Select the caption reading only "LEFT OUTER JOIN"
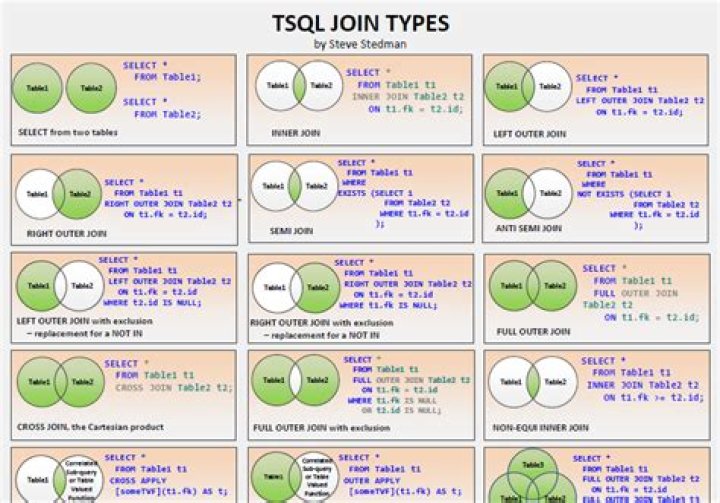Image resolution: width=720 pixels, height=503 pixels. point(529,134)
